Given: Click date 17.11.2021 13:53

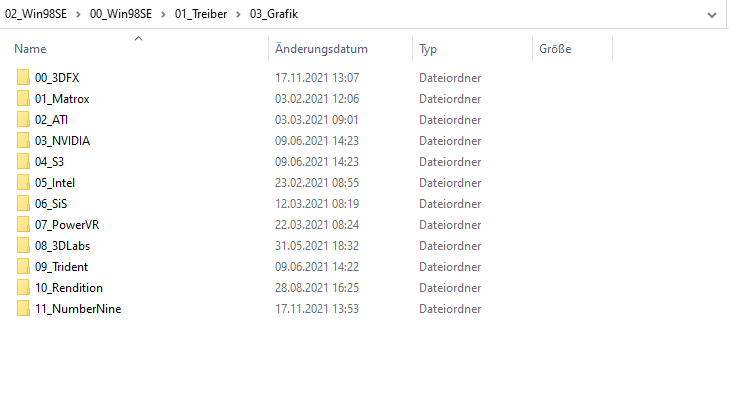Looking at the screenshot, I should click(x=317, y=309).
